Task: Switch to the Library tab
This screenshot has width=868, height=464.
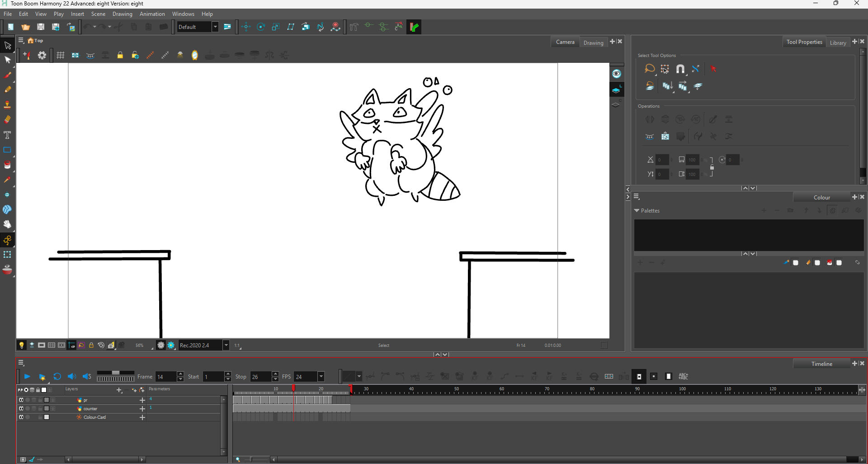Action: coord(838,43)
